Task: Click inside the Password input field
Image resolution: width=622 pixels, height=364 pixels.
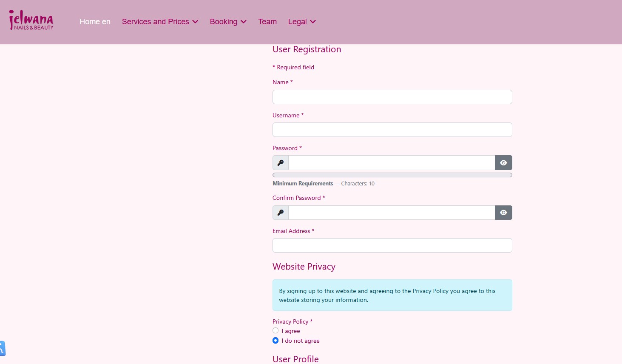Action: click(391, 163)
